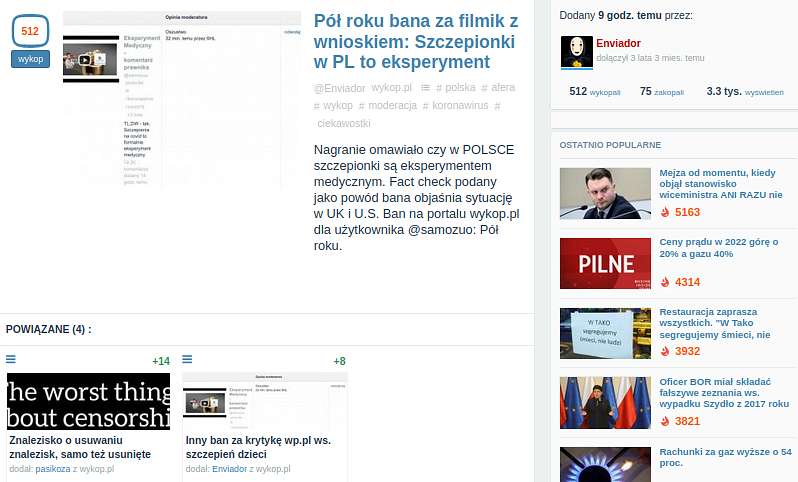
Task: Open the #ciekawostki tag
Action: tap(344, 123)
